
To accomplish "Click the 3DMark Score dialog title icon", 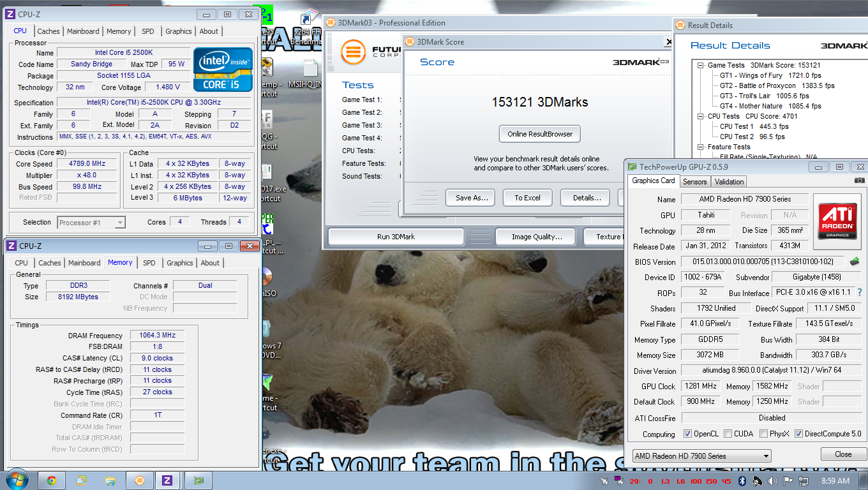I will (x=410, y=41).
